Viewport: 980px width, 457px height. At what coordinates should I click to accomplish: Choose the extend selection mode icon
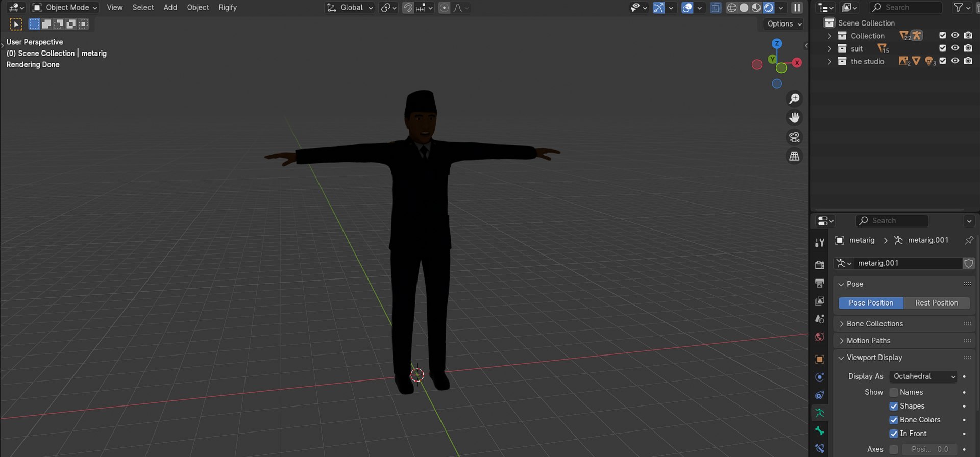(46, 24)
